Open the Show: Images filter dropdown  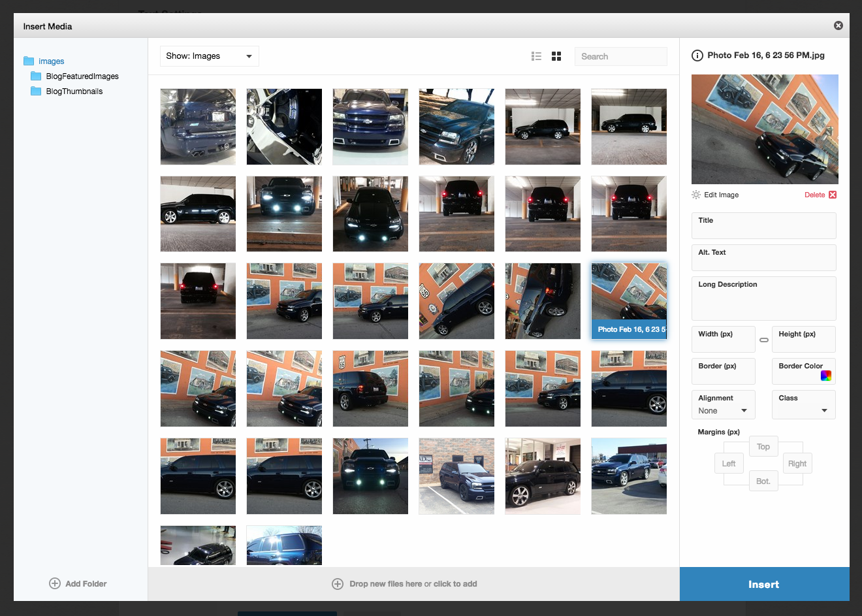click(x=209, y=56)
